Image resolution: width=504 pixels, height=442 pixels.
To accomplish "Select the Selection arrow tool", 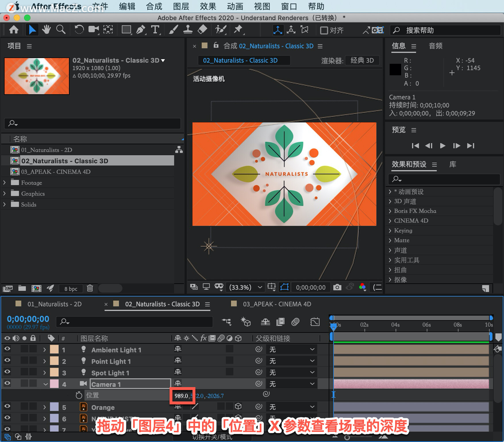I will (x=32, y=30).
